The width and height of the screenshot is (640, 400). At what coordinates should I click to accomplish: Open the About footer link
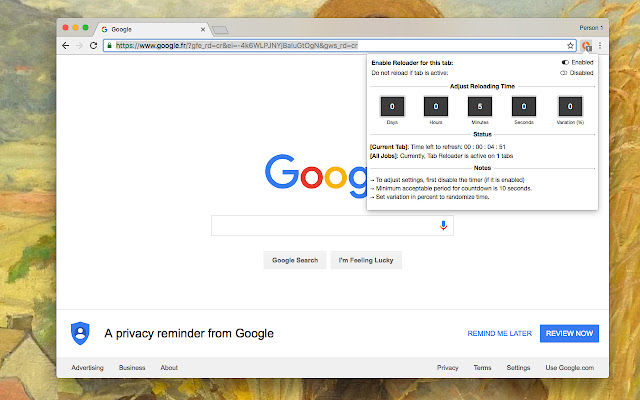[169, 368]
